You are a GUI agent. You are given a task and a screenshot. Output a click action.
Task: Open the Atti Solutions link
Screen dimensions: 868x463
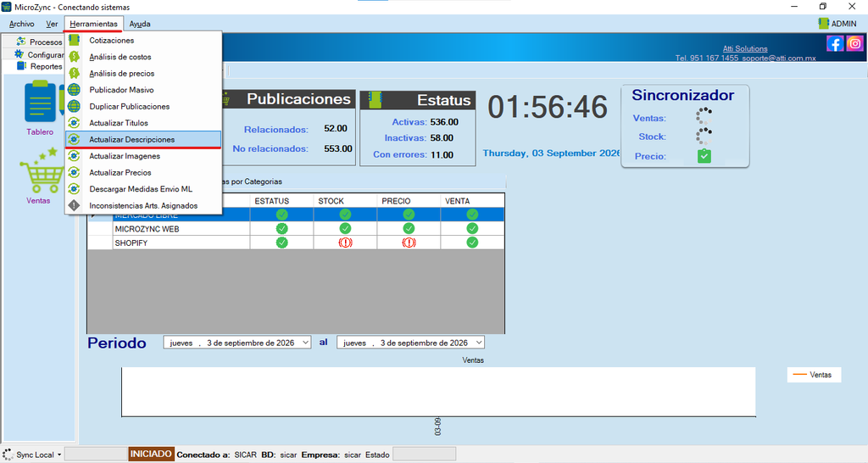(x=745, y=48)
